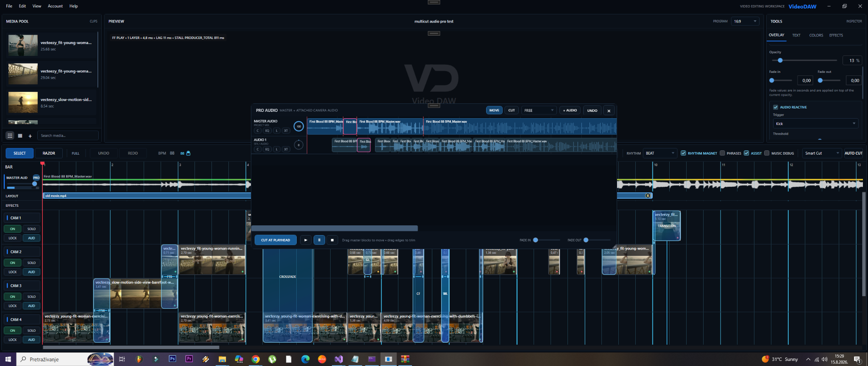Click the + AUDIO button
This screenshot has height=366, width=868.
pyautogui.click(x=570, y=111)
